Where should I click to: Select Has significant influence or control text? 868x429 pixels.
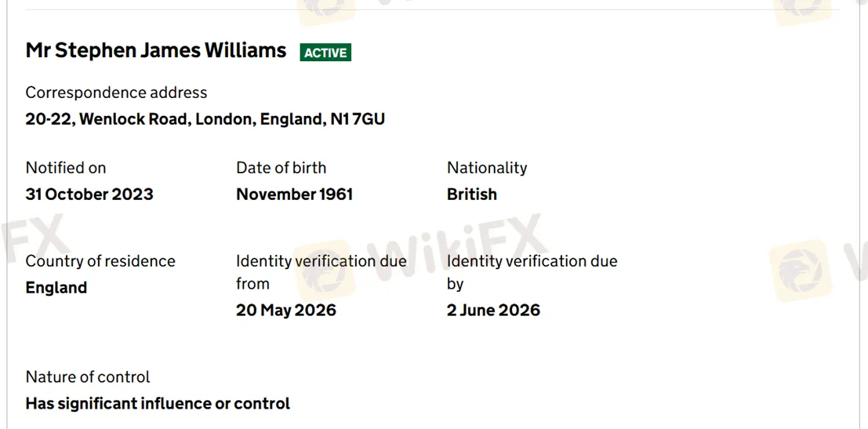click(x=158, y=404)
